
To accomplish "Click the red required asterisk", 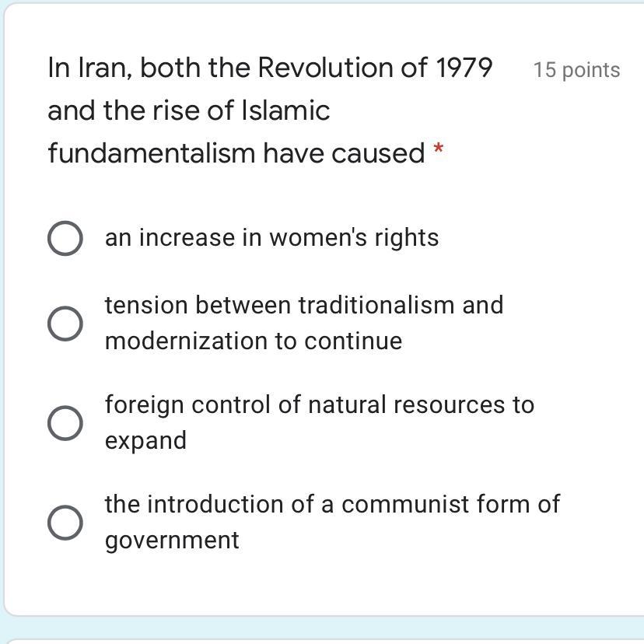I will pos(439,149).
